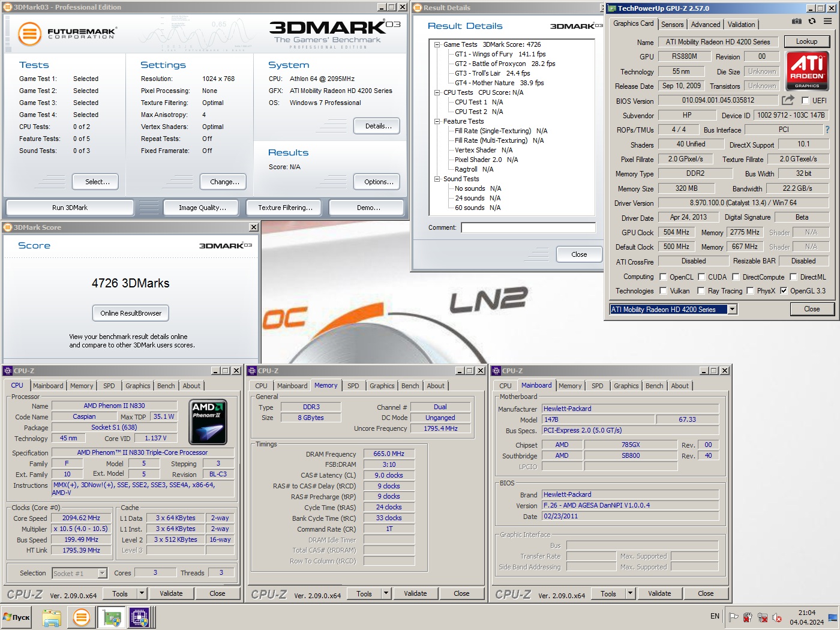Click the Show Desktop icon beside the clock

click(x=833, y=617)
